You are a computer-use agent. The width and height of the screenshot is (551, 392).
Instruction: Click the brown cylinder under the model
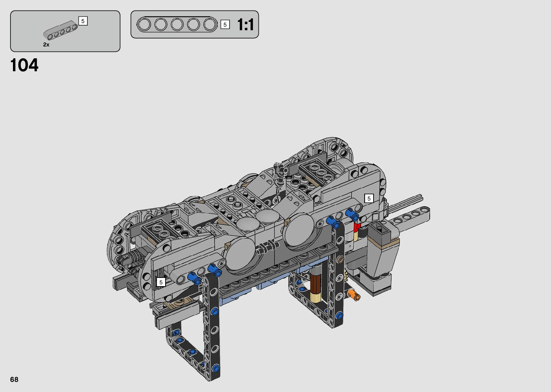point(316,284)
